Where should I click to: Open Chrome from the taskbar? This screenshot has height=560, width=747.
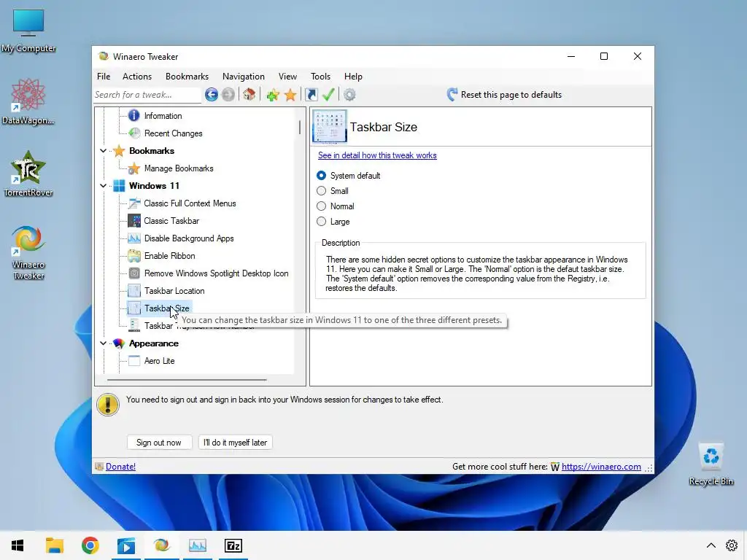pyautogui.click(x=90, y=545)
